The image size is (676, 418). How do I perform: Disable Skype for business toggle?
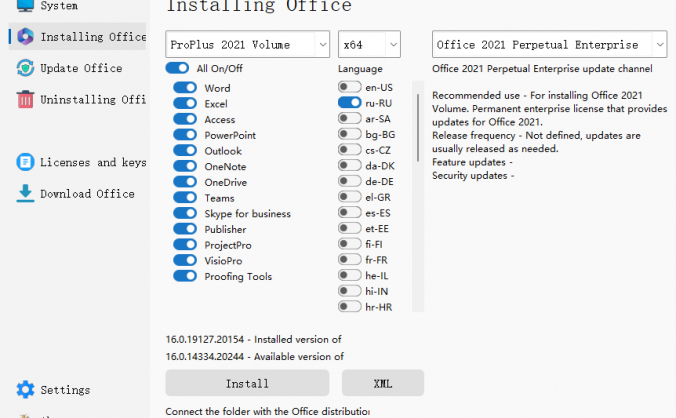pos(185,213)
